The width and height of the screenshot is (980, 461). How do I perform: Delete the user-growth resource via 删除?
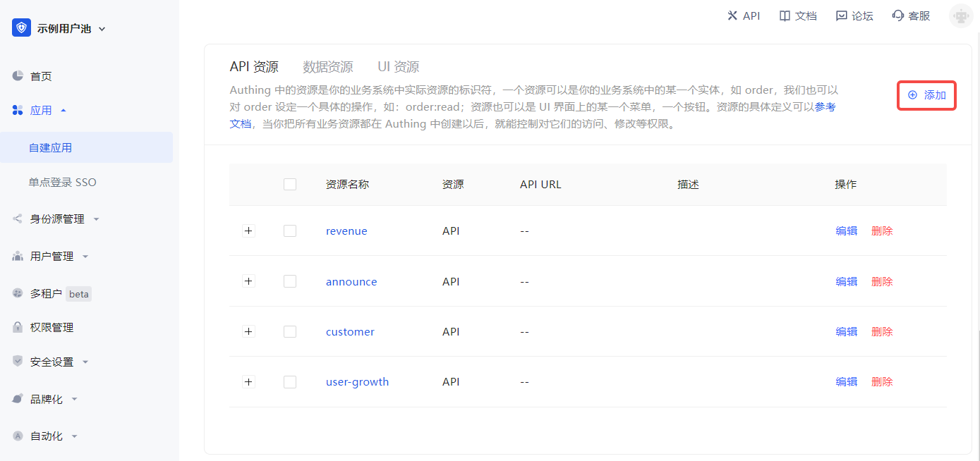coord(882,382)
